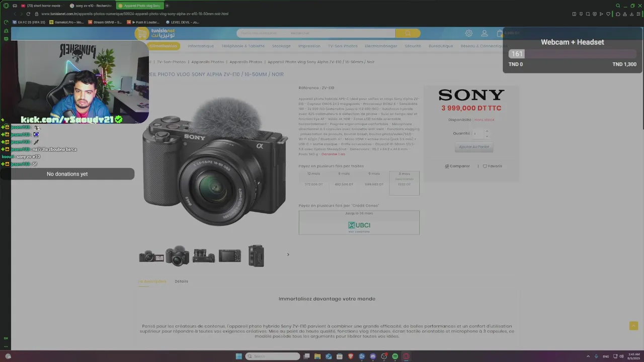Open the Sécurité category menu
The width and height of the screenshot is (644, 362).
[413, 46]
